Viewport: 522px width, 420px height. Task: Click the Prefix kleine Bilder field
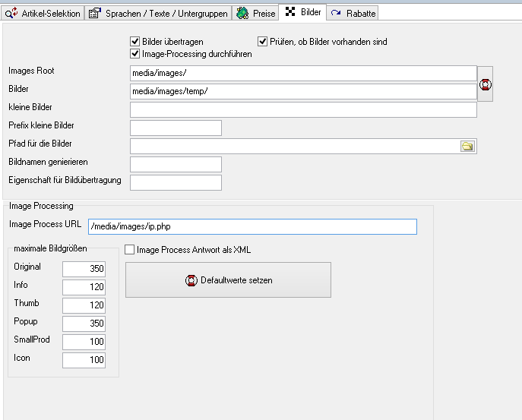pos(176,128)
